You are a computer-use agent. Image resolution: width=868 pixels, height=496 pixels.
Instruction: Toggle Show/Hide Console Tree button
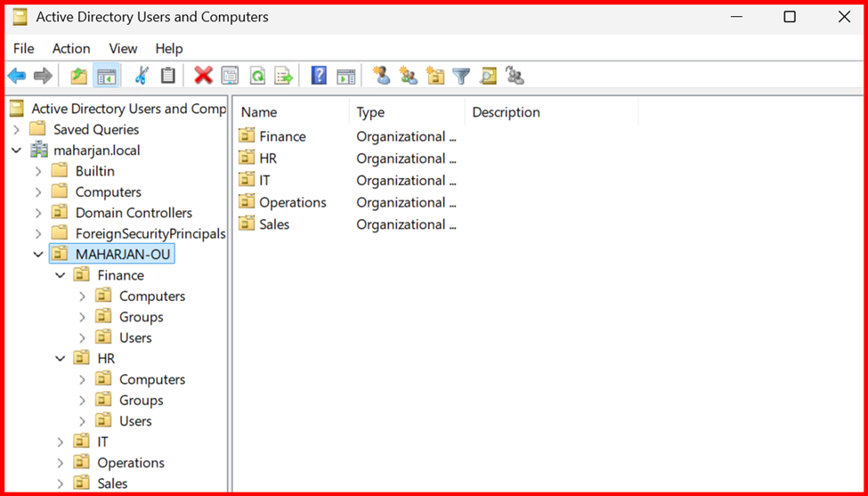pyautogui.click(x=107, y=77)
